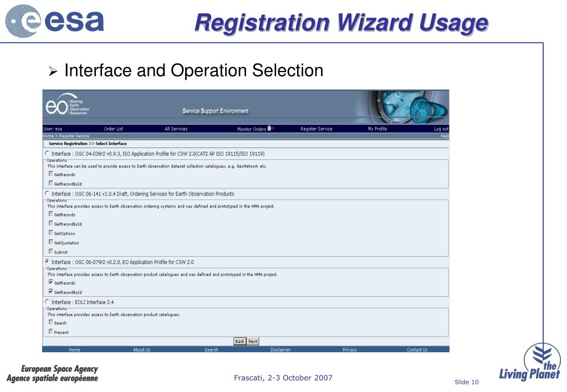Check GetRecordById under the Ordering Services interface
Screen dimensions: 567x392
click(x=50, y=223)
